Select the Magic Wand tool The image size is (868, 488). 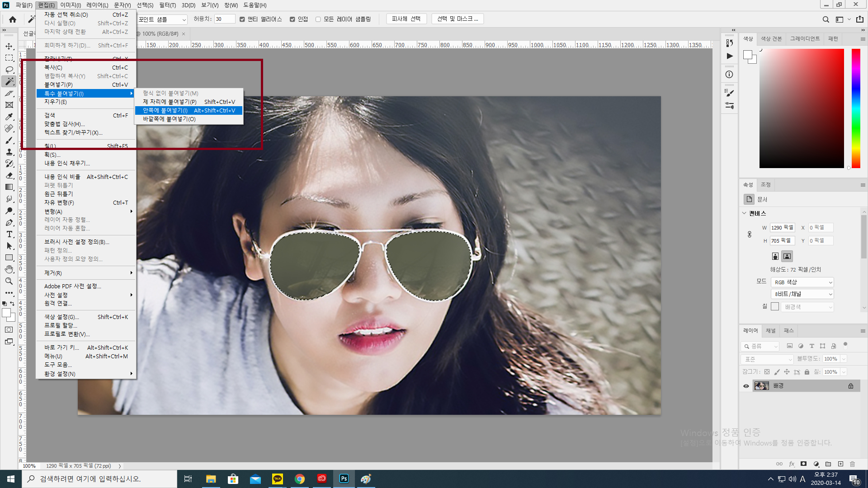pyautogui.click(x=9, y=81)
